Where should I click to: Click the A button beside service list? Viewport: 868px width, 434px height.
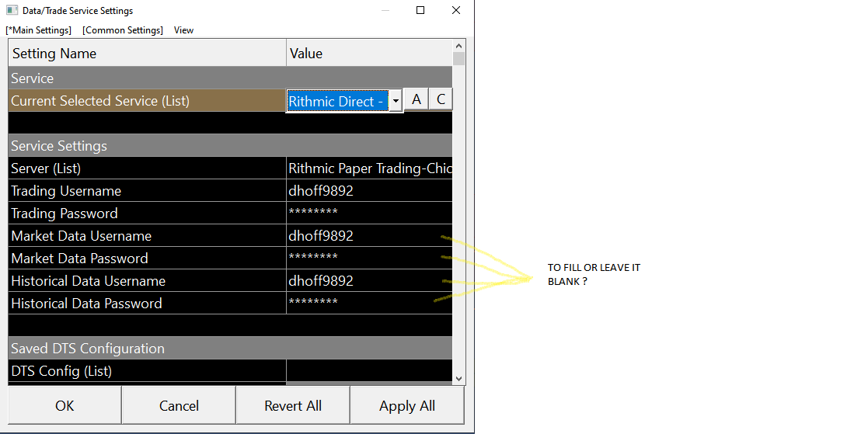tap(417, 99)
